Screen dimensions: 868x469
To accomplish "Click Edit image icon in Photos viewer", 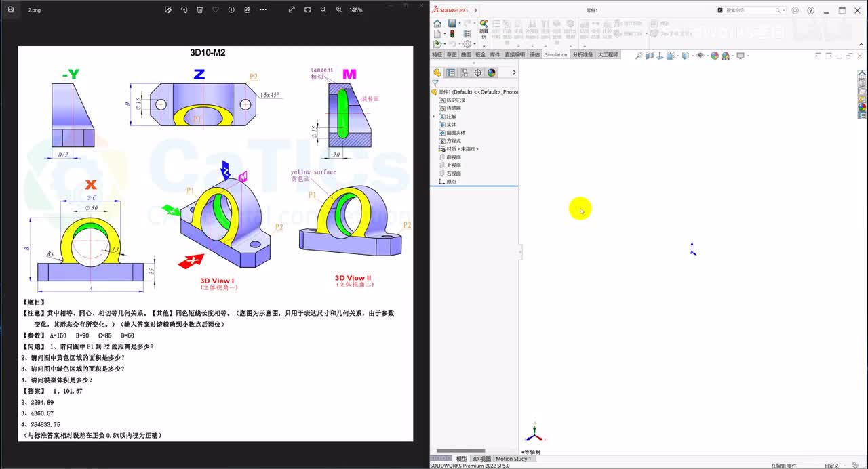I will point(168,9).
